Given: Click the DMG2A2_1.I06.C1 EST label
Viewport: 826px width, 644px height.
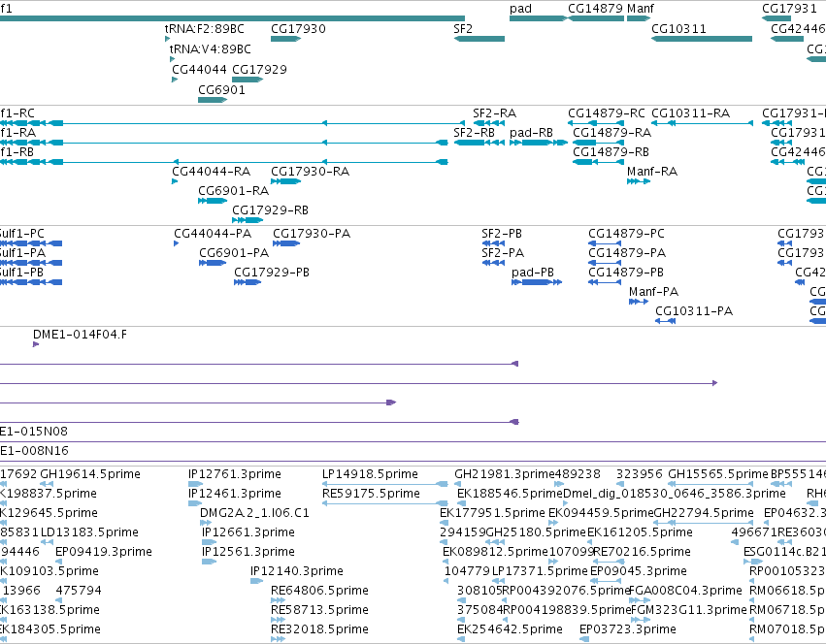Looking at the screenshot, I should coord(254,512).
